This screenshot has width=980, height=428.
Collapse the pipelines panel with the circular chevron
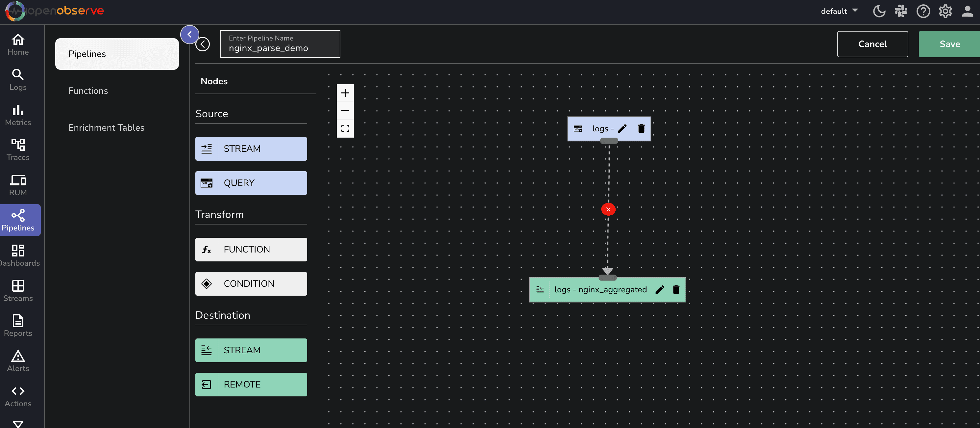point(190,34)
